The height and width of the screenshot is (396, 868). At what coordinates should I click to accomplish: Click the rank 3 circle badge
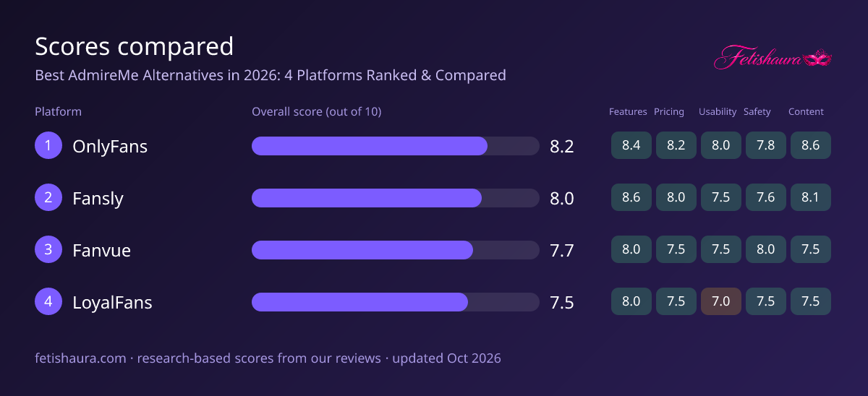coord(48,250)
